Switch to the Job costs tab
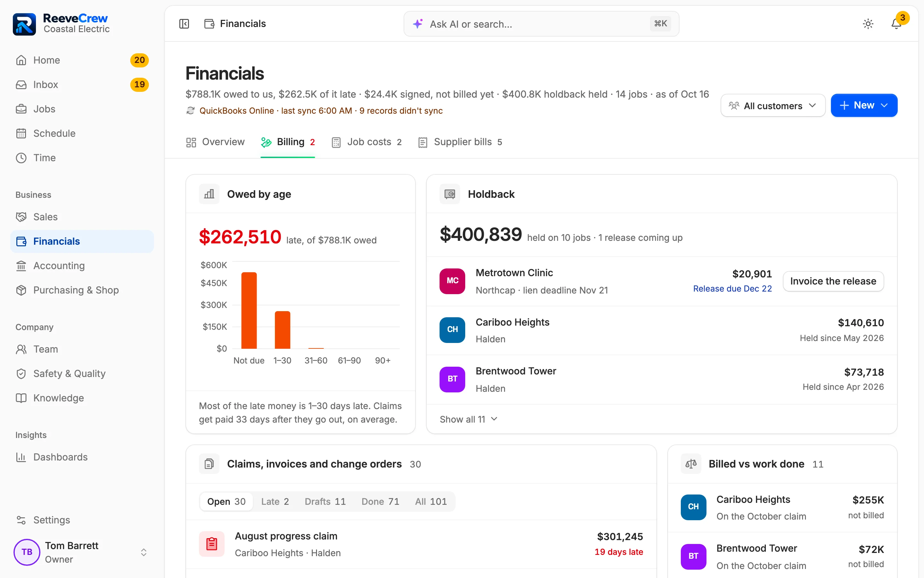 click(366, 142)
